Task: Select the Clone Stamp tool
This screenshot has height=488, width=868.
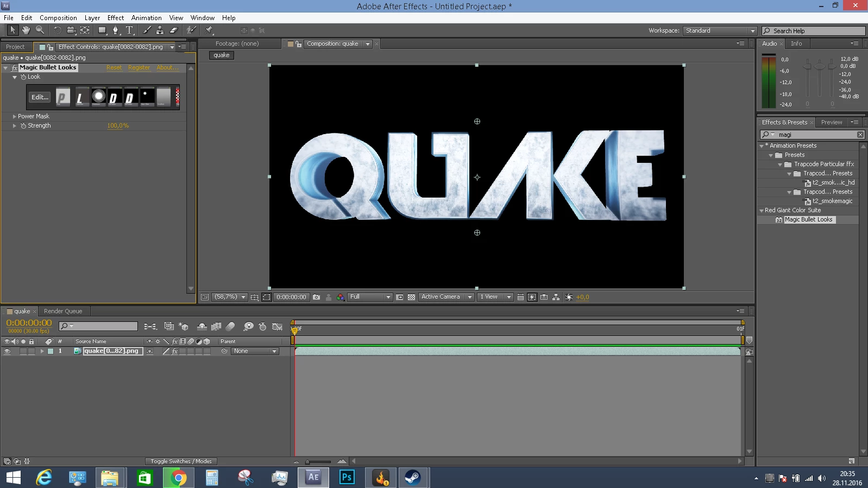Action: point(160,30)
